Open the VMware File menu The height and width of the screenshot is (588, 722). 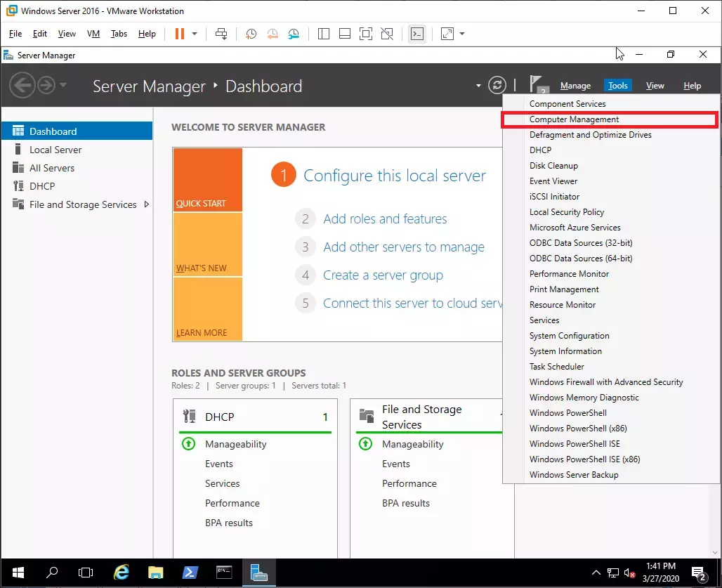point(15,34)
